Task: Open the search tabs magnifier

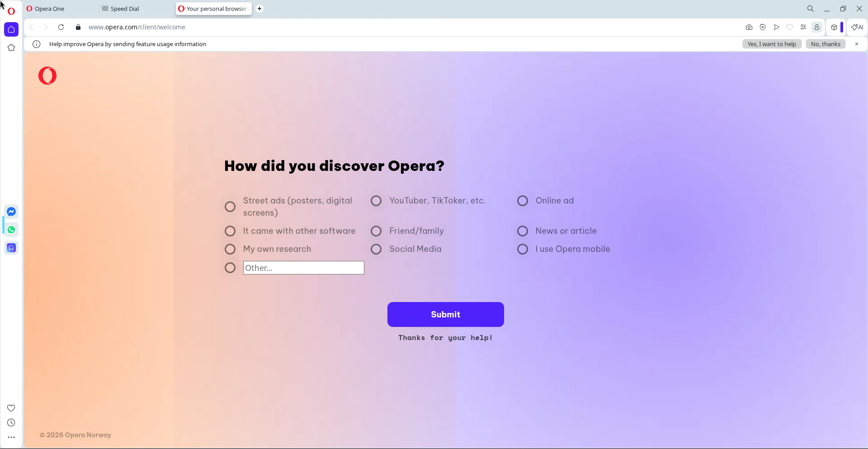Action: 810,9
